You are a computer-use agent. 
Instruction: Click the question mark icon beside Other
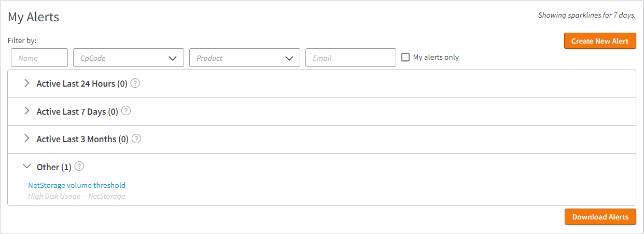click(x=79, y=167)
